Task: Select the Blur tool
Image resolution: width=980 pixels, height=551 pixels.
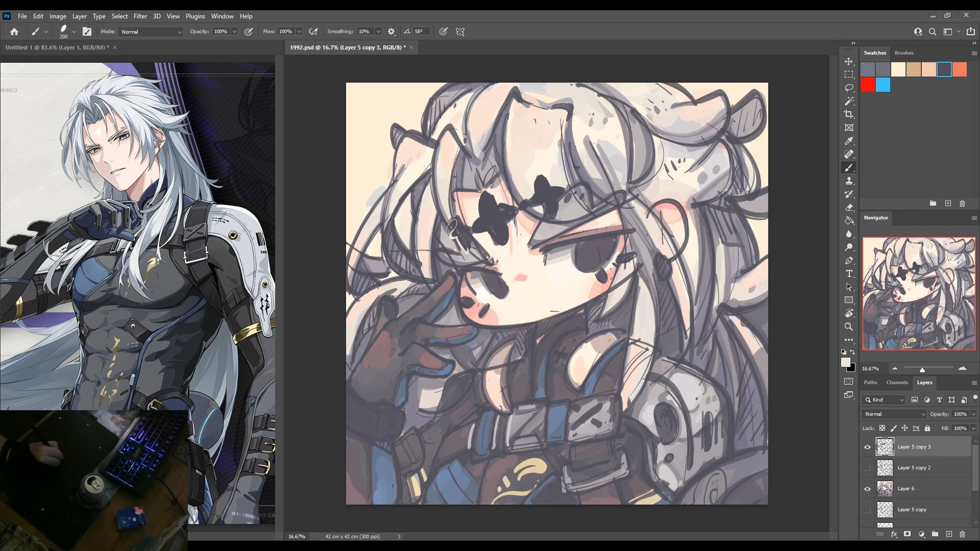Action: tap(849, 234)
